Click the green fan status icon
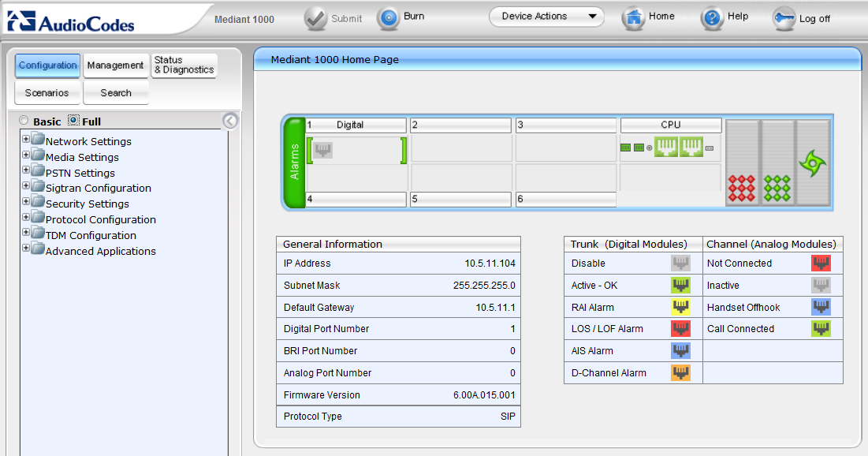868x456 pixels. coord(811,163)
